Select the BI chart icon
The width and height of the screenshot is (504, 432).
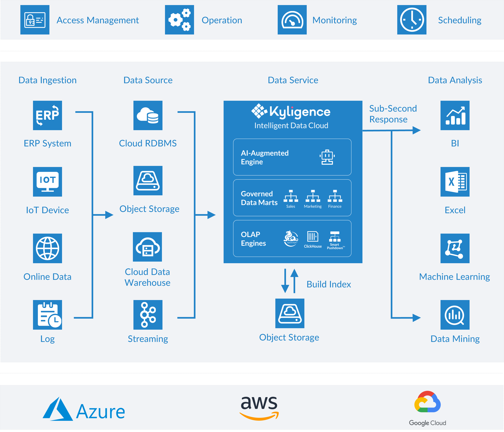point(455,115)
